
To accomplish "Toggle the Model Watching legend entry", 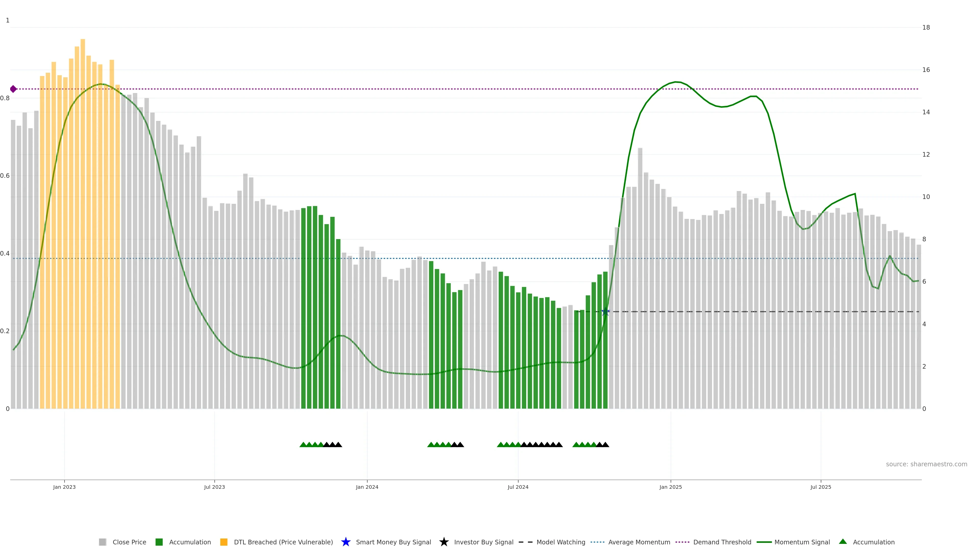I will (x=560, y=542).
